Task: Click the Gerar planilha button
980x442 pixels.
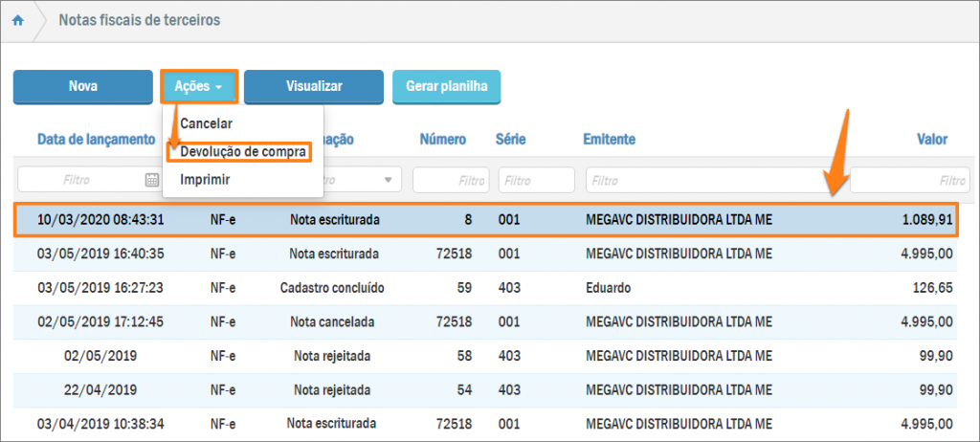Action: [x=446, y=86]
